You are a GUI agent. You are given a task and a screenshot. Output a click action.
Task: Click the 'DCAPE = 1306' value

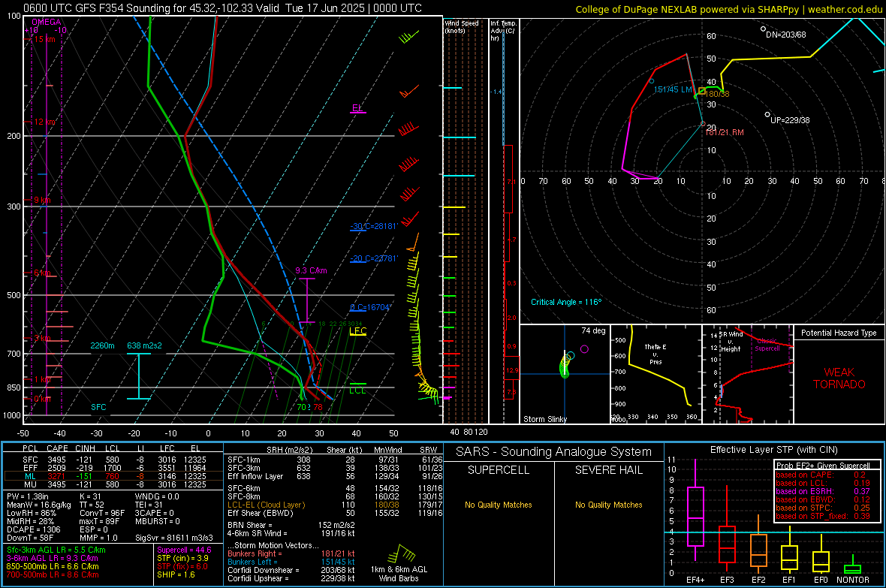pos(33,529)
